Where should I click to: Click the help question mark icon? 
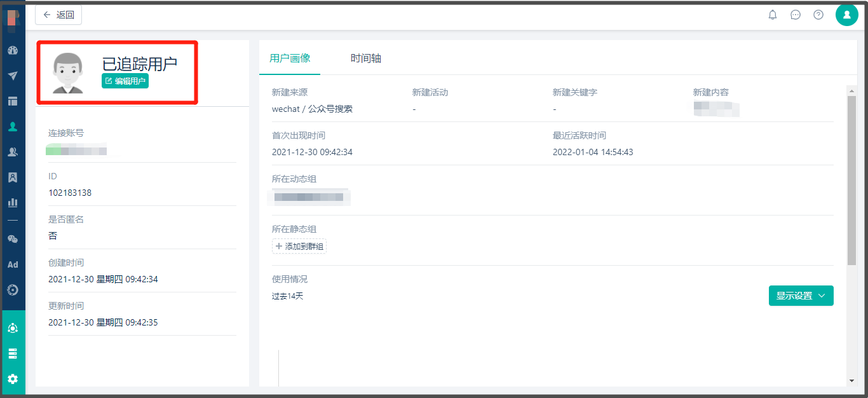[818, 15]
